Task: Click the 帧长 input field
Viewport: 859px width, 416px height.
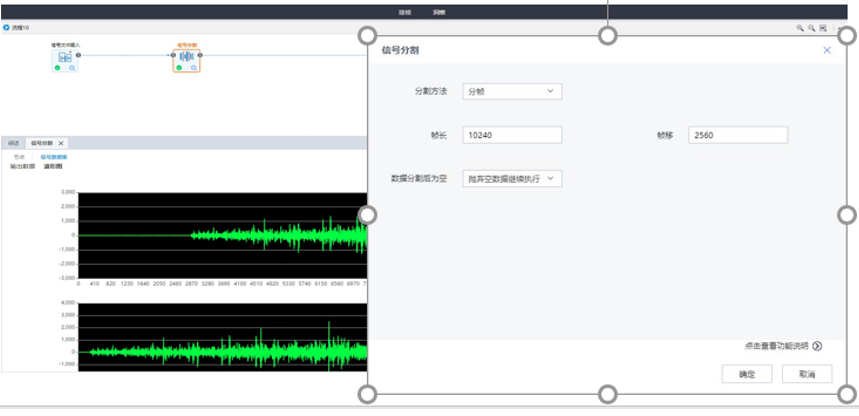Action: point(512,135)
